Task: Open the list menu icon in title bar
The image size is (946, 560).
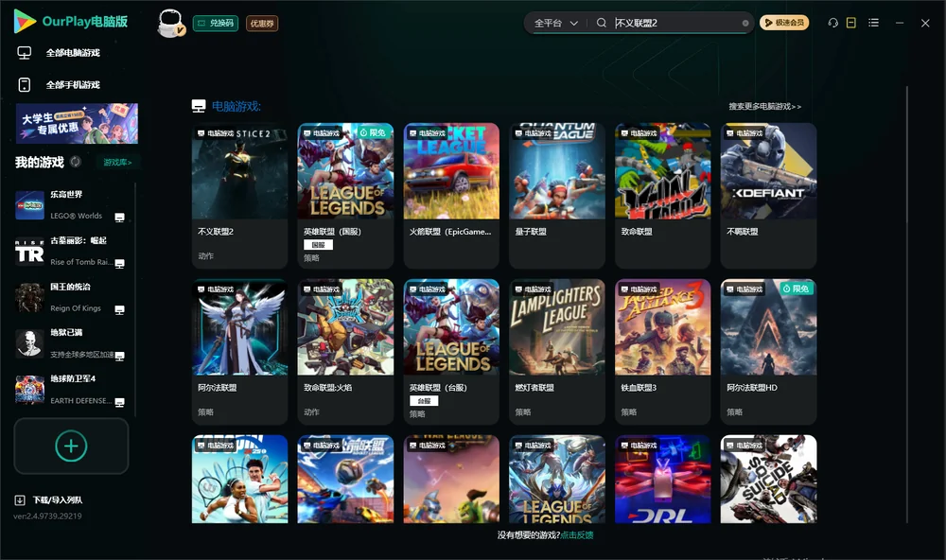Action: point(873,23)
